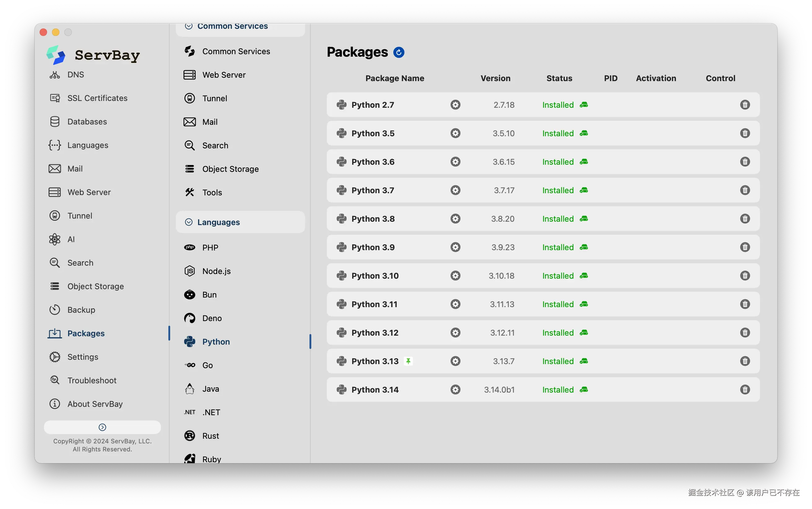Click the ServBay logo
Image resolution: width=812 pixels, height=509 pixels.
pos(56,55)
